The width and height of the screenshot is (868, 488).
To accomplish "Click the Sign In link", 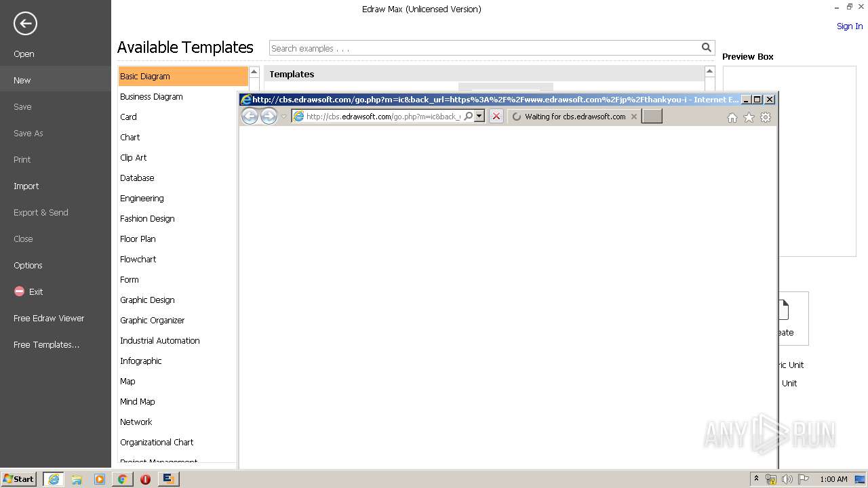I will click(850, 26).
